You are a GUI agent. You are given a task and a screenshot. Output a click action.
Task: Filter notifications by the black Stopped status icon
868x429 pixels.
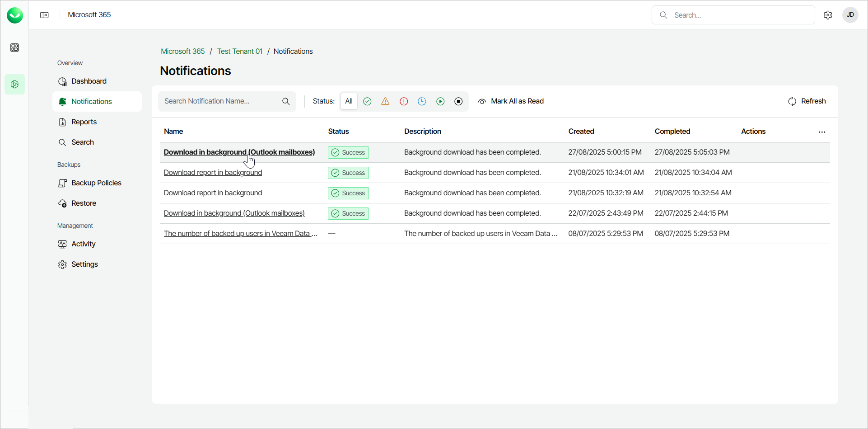pos(458,101)
